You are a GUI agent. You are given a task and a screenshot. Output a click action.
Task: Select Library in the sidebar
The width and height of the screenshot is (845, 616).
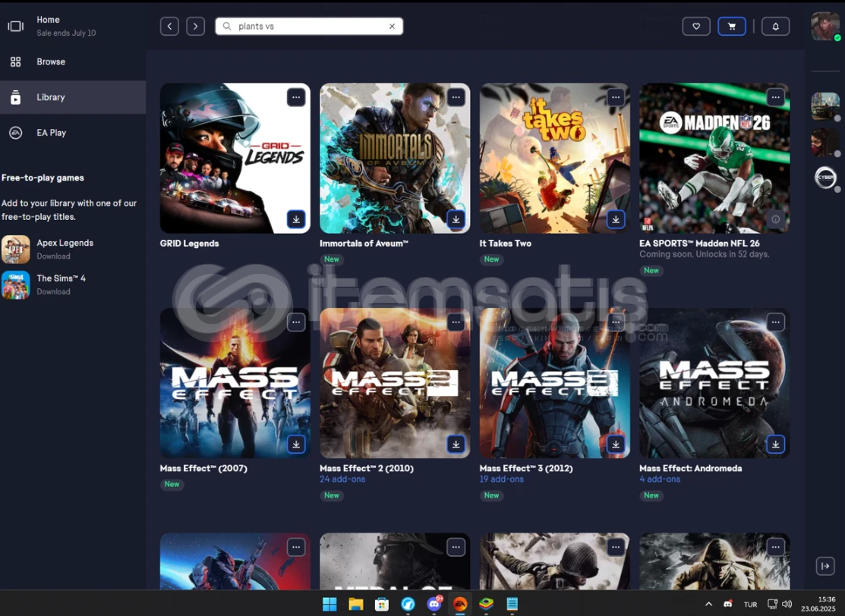[x=73, y=97]
